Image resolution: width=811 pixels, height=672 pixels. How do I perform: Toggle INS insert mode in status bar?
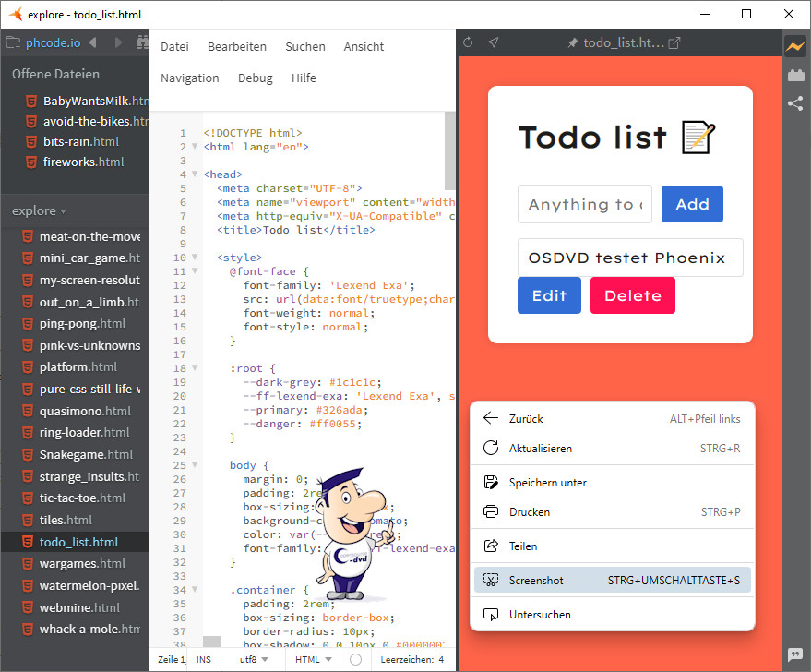click(204, 660)
